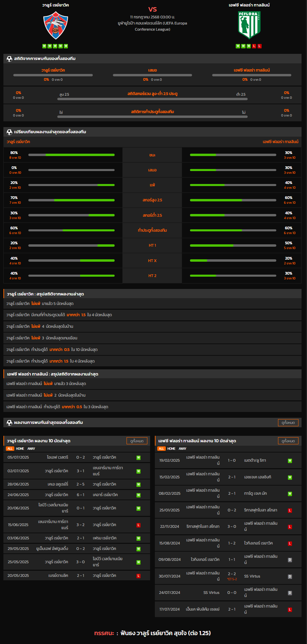Open view-all button in latest meetings header

pyautogui.click(x=288, y=423)
